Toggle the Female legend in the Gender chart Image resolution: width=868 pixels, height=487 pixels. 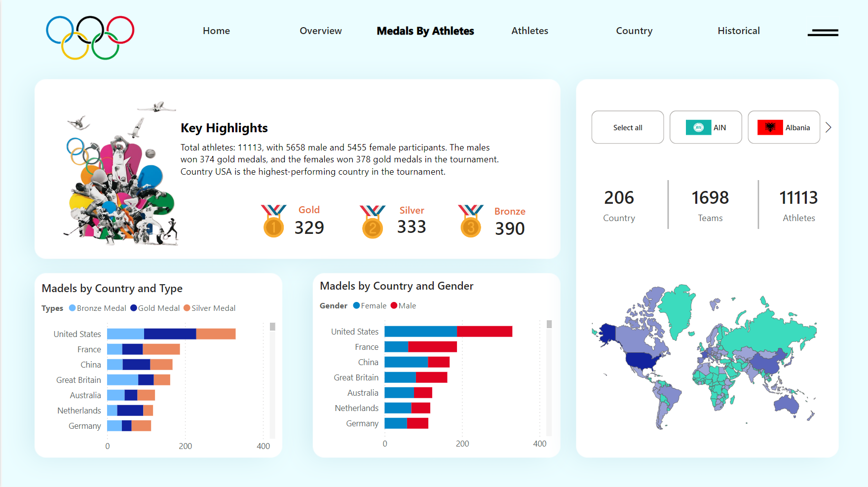(x=370, y=305)
